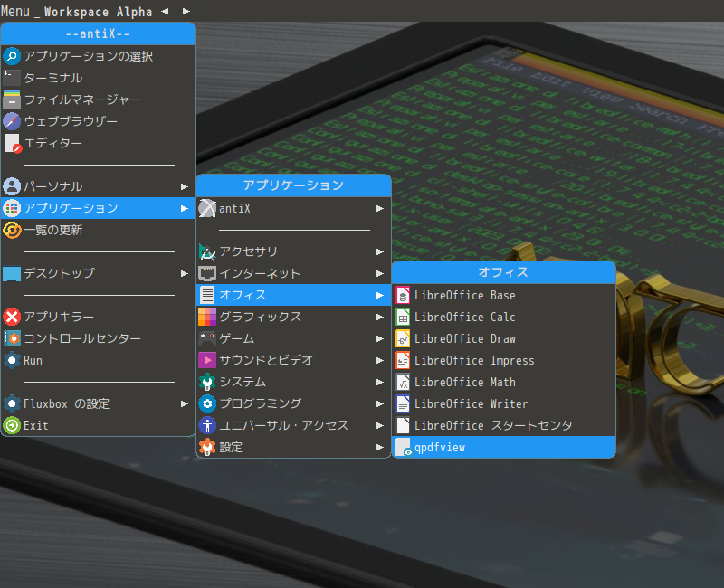Click the --antiX-- menu title
The image size is (724, 588).
tap(99, 33)
